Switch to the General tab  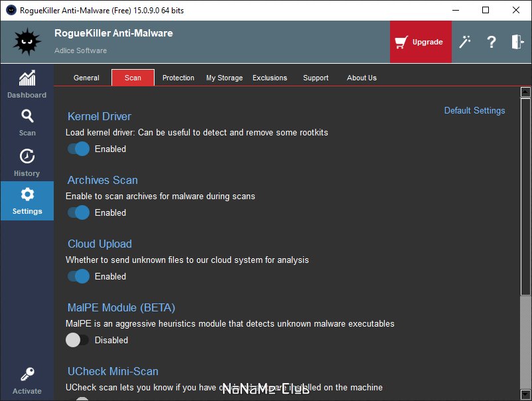tap(86, 78)
